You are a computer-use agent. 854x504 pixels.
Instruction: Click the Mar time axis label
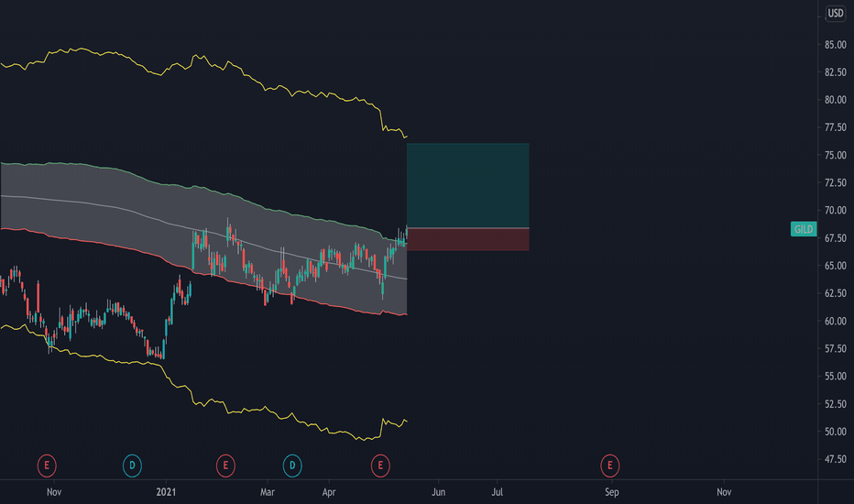[268, 492]
